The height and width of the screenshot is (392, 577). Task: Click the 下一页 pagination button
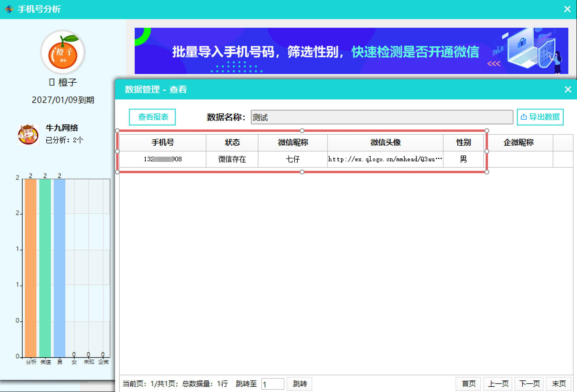click(x=529, y=384)
